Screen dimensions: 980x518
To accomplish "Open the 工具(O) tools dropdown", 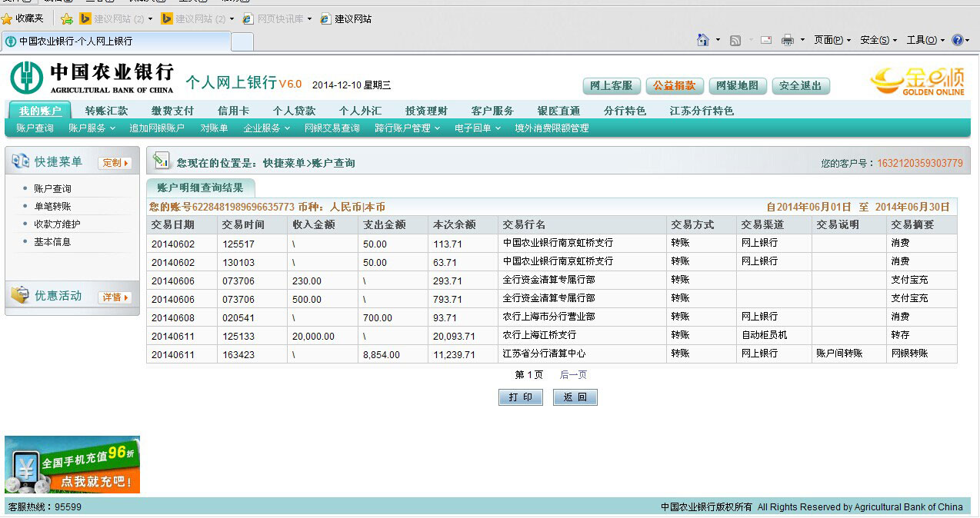I will point(925,40).
